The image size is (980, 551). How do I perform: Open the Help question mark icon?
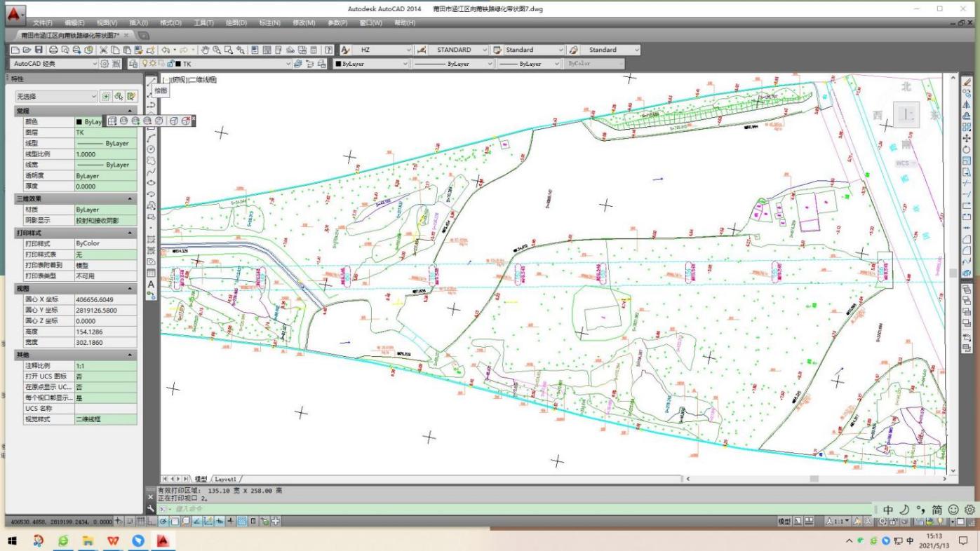click(328, 50)
